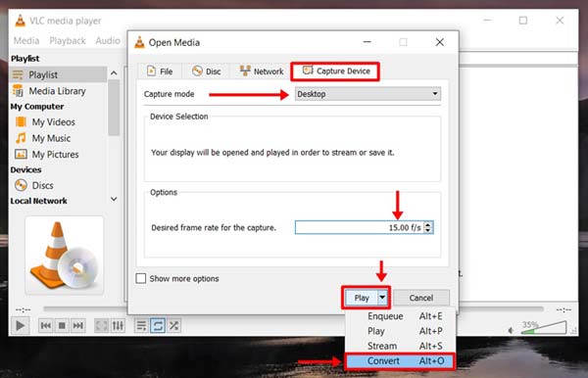Click VLC cone icon in Open Media title
Screen dimensions: 588x378
[x=139, y=42]
